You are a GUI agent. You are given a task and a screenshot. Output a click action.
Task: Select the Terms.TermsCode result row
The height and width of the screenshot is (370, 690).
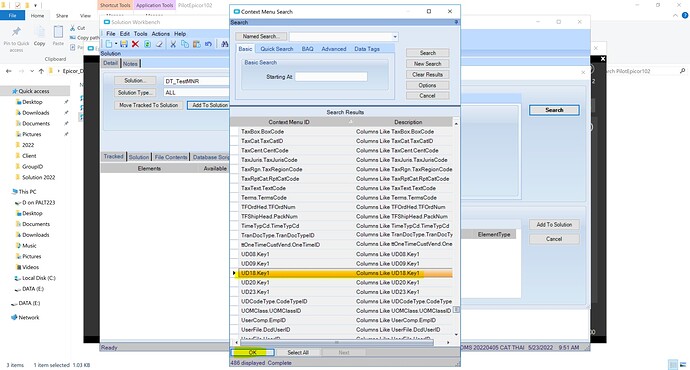(x=345, y=198)
